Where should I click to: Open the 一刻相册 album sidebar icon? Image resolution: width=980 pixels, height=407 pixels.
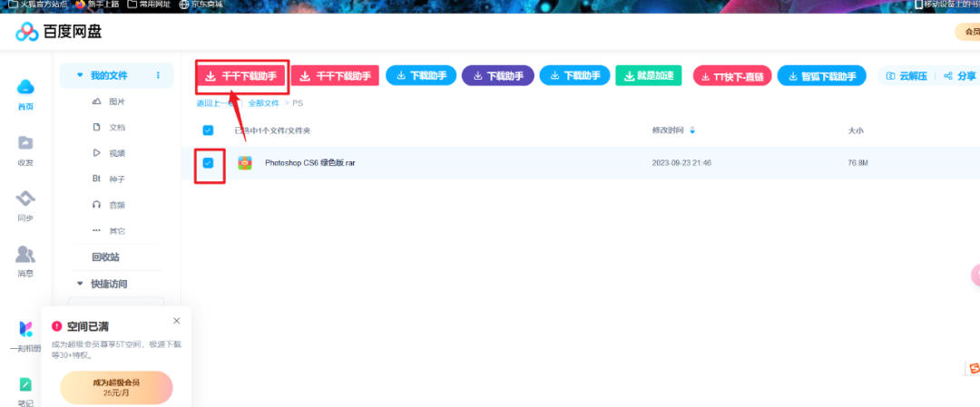25,337
